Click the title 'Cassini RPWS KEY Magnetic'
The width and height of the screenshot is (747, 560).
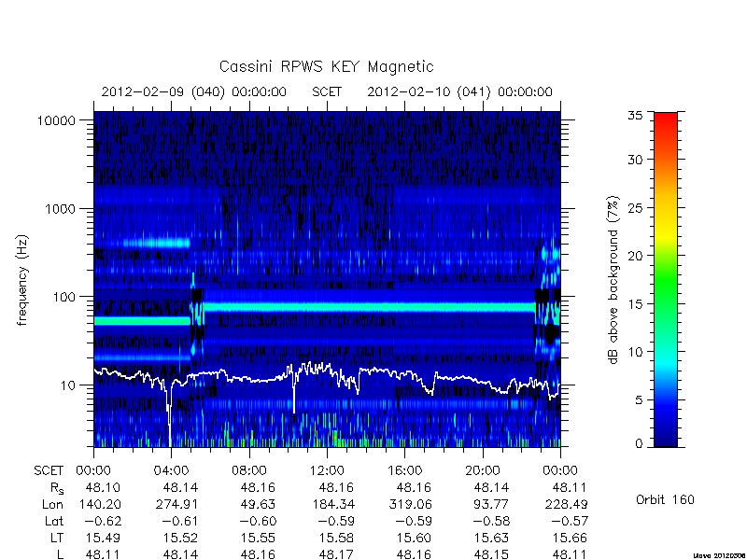click(326, 66)
